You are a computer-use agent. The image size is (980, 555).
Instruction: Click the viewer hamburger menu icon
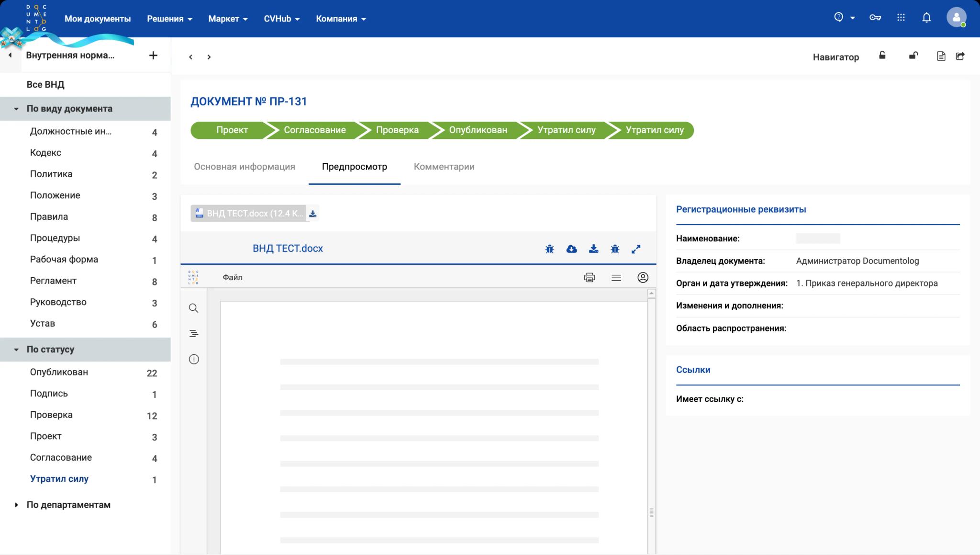[x=616, y=278]
